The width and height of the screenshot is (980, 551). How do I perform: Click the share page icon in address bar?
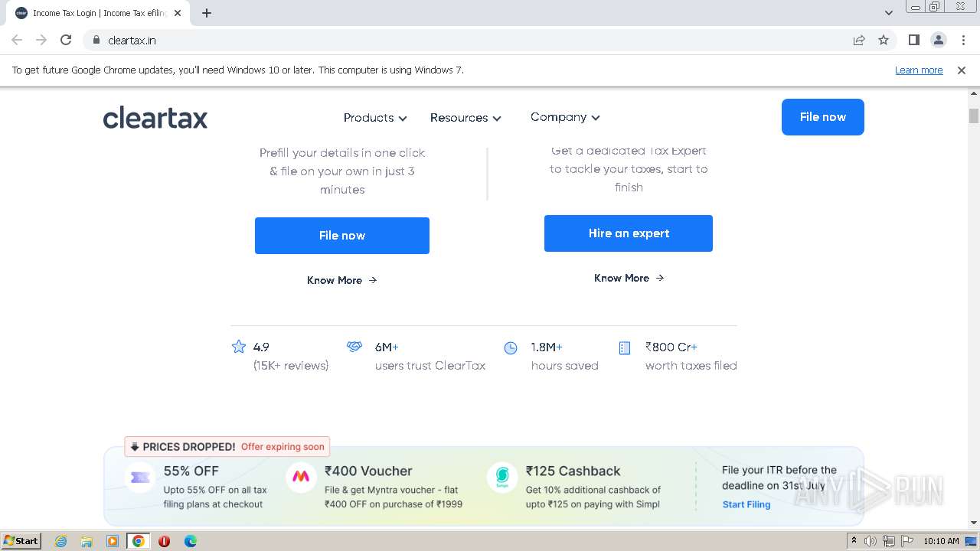[x=859, y=40]
